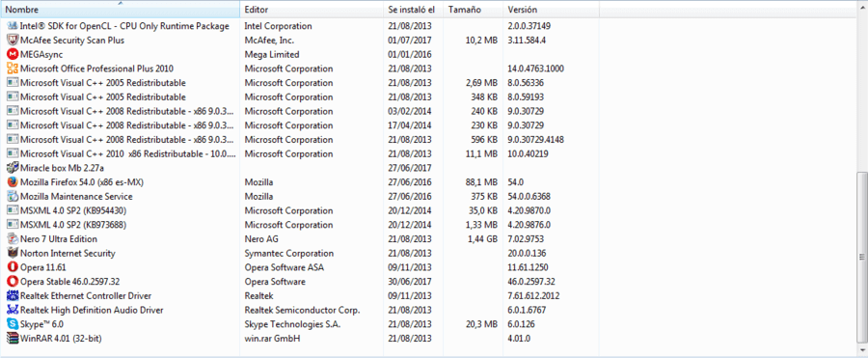Select Miracle box Mb 2.27a name
The width and height of the screenshot is (868, 358).
(62, 168)
